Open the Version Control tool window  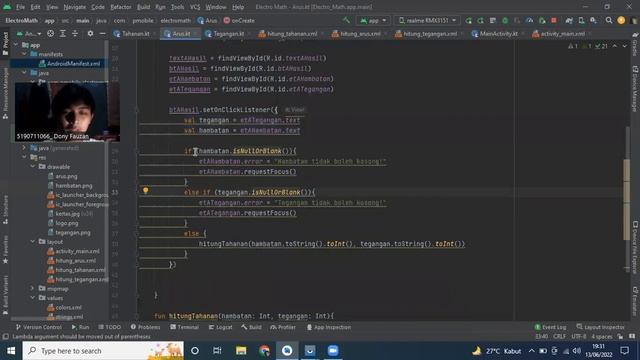[38, 327]
